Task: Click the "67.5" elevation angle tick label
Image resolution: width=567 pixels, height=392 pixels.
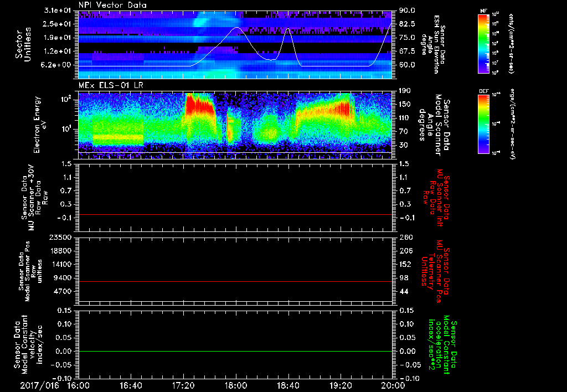Action: (407, 51)
